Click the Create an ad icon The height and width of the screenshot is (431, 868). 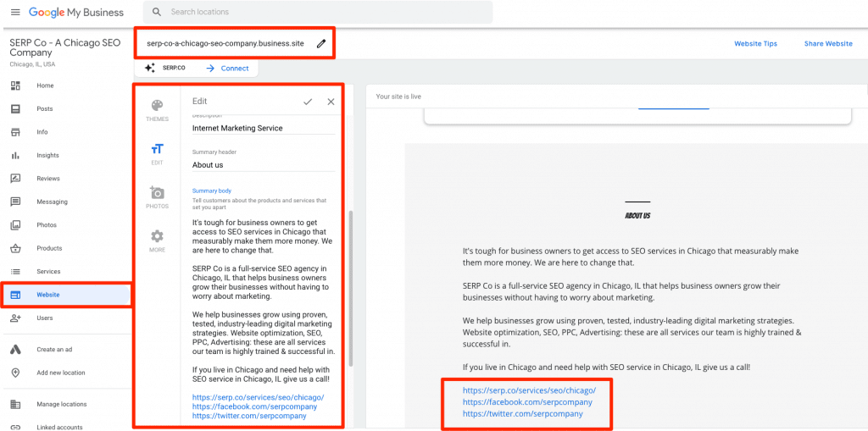pos(15,349)
